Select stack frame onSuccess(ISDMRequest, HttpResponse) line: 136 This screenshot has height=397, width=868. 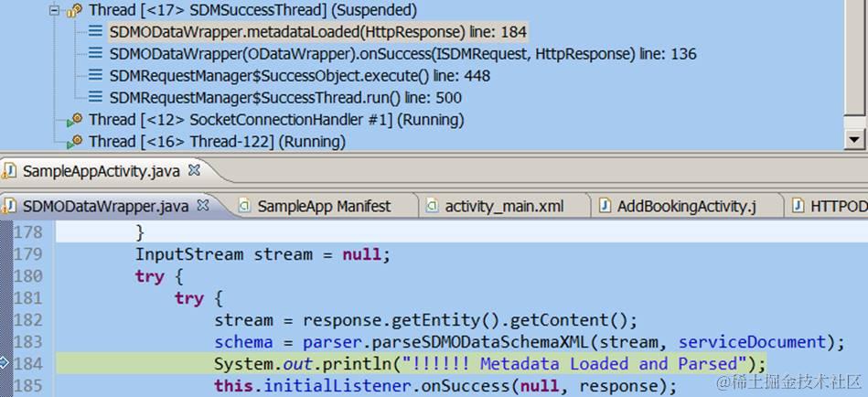402,54
